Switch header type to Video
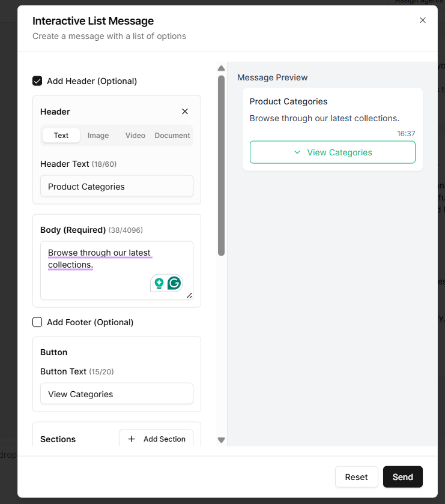Screen dimensions: 445x504 point(135,136)
